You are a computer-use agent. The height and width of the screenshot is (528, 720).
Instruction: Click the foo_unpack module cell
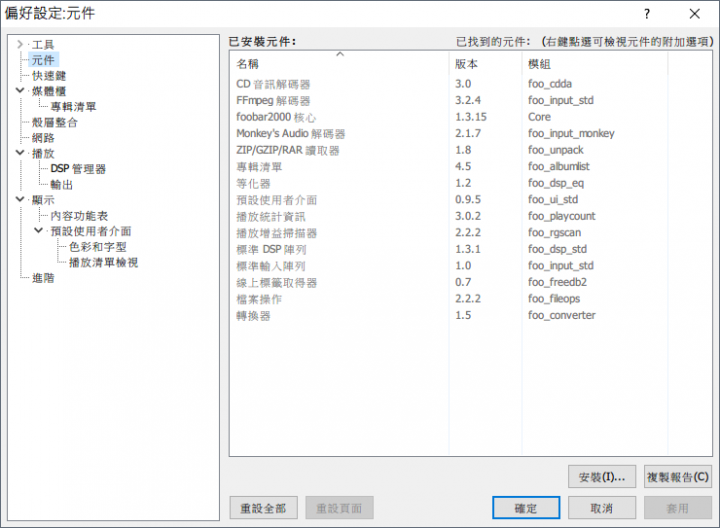click(556, 150)
